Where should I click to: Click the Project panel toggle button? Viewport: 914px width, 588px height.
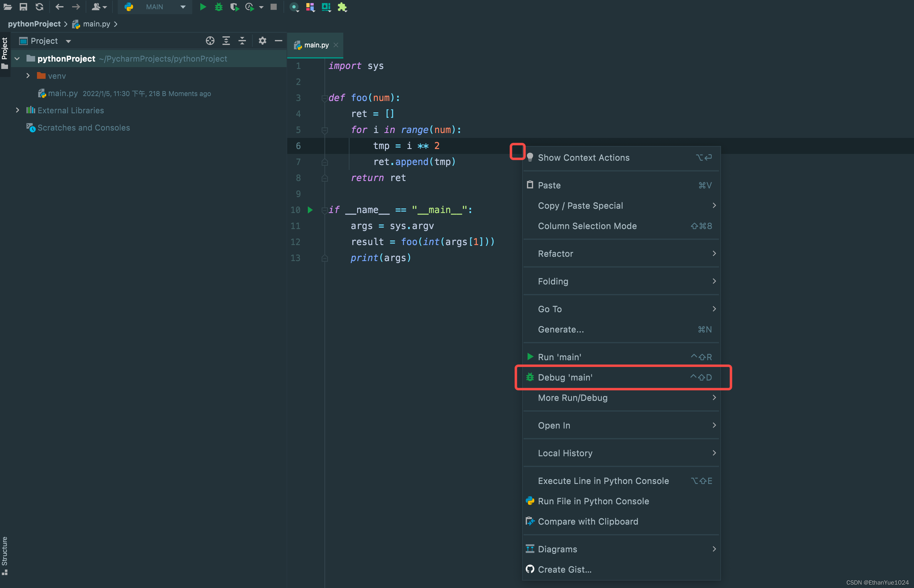point(5,49)
